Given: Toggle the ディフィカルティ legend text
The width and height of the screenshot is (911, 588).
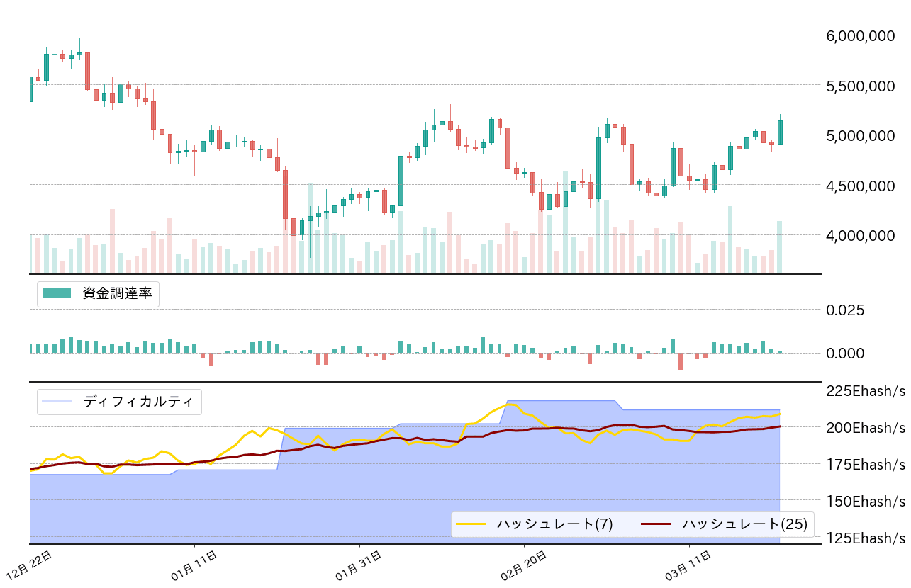Looking at the screenshot, I should point(138,402).
